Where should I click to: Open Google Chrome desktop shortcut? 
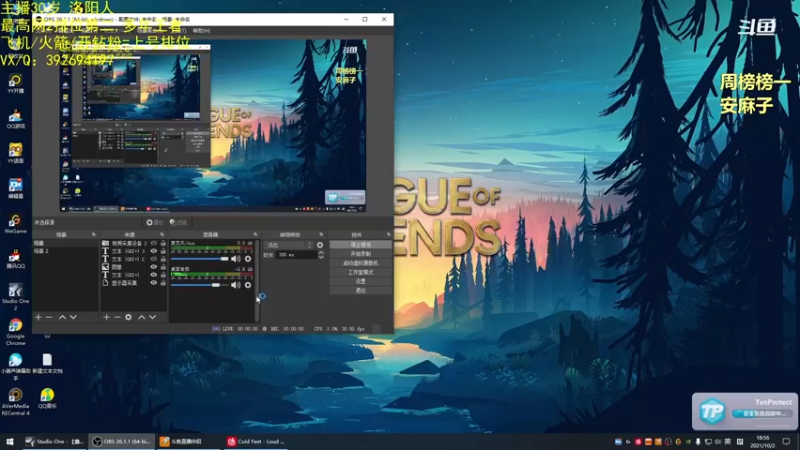15,332
